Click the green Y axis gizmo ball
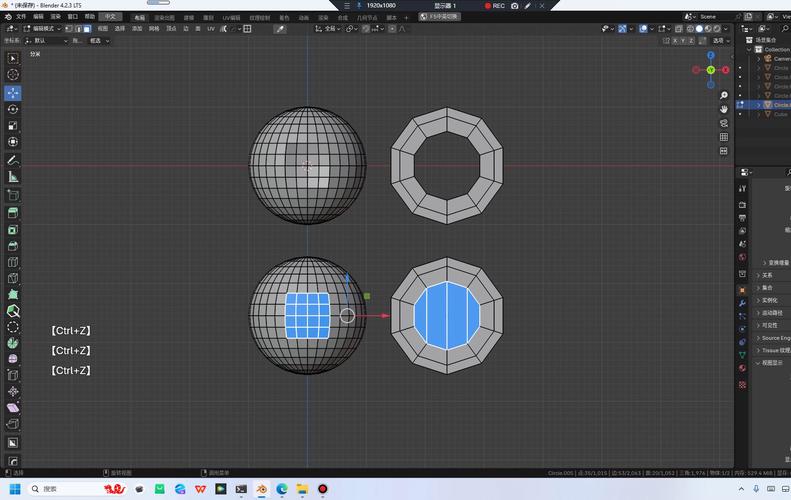This screenshot has width=791, height=500. pyautogui.click(x=711, y=70)
